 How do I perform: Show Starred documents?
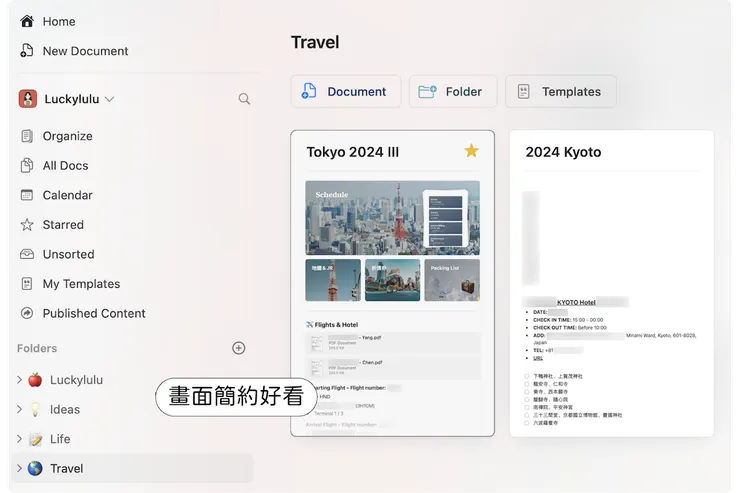click(x=63, y=225)
